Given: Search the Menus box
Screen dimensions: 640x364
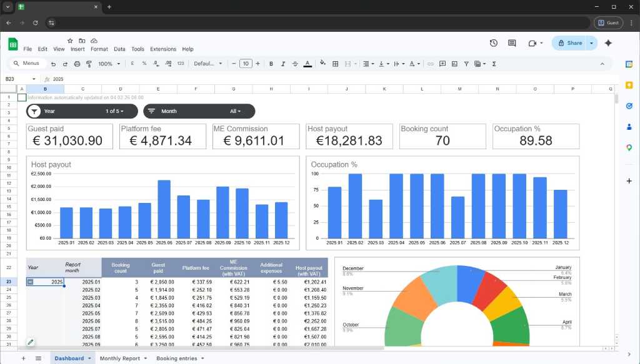Looking at the screenshot, I should (27, 64).
